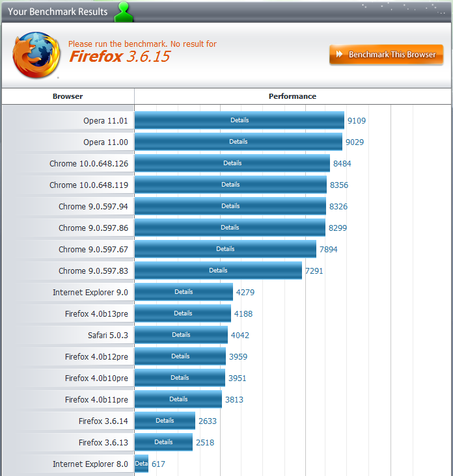The image size is (453, 476).
Task: Click the score value 9029
Action: (355, 142)
